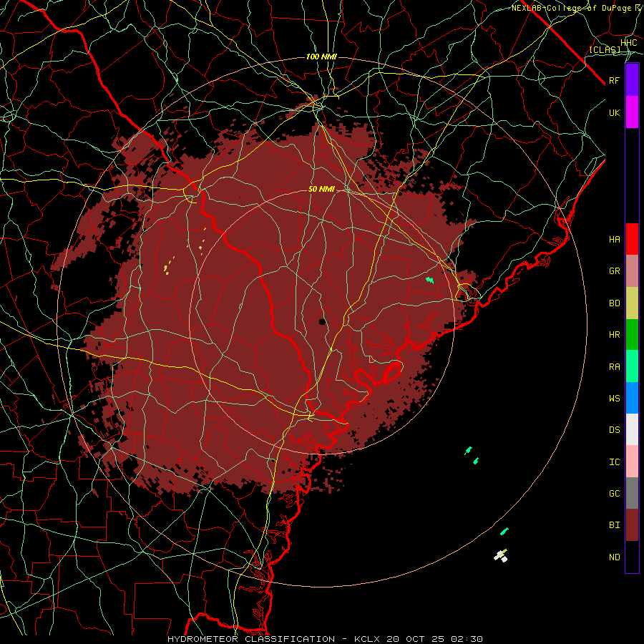Click the "BD" legend label
The height and width of the screenshot is (644, 644).
click(614, 303)
